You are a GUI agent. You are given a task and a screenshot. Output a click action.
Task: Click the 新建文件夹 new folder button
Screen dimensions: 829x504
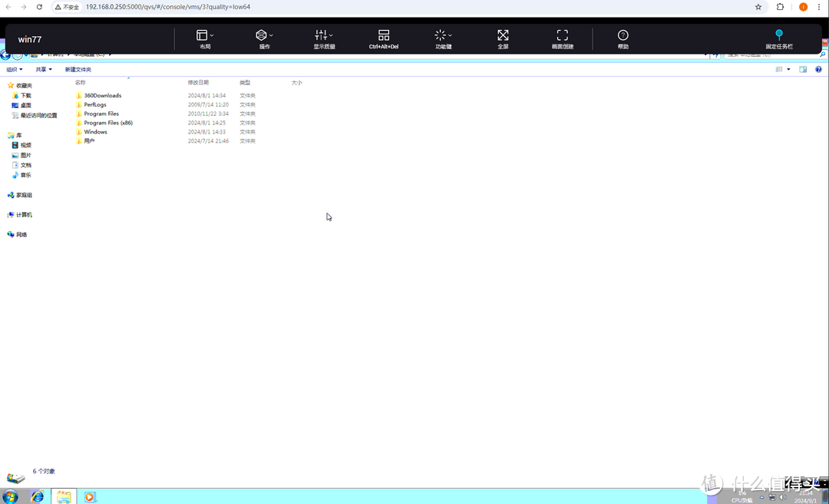[x=78, y=70]
